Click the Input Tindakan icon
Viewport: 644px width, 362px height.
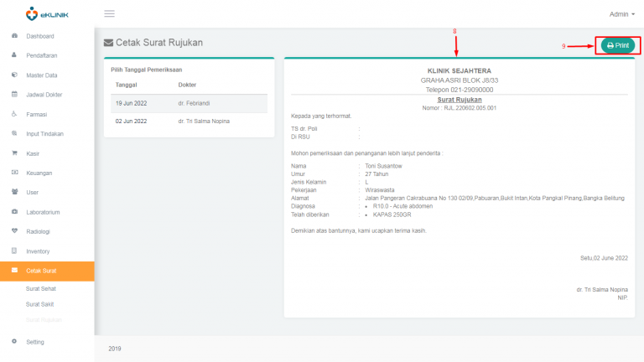tap(14, 133)
